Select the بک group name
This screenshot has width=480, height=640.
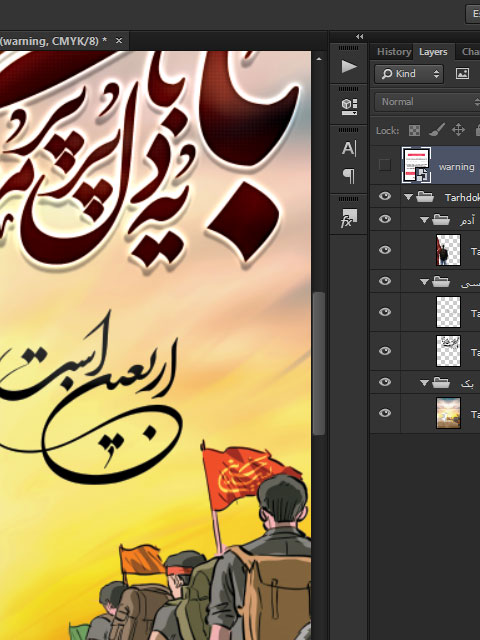tap(467, 384)
